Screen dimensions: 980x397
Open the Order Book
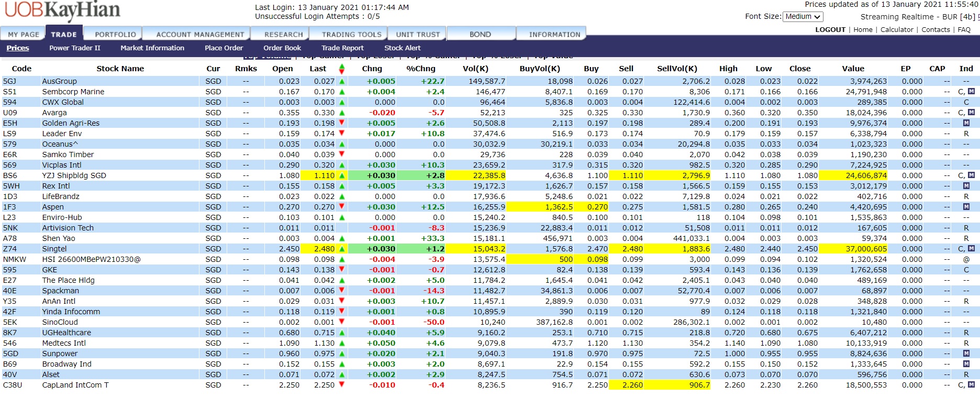pos(282,48)
